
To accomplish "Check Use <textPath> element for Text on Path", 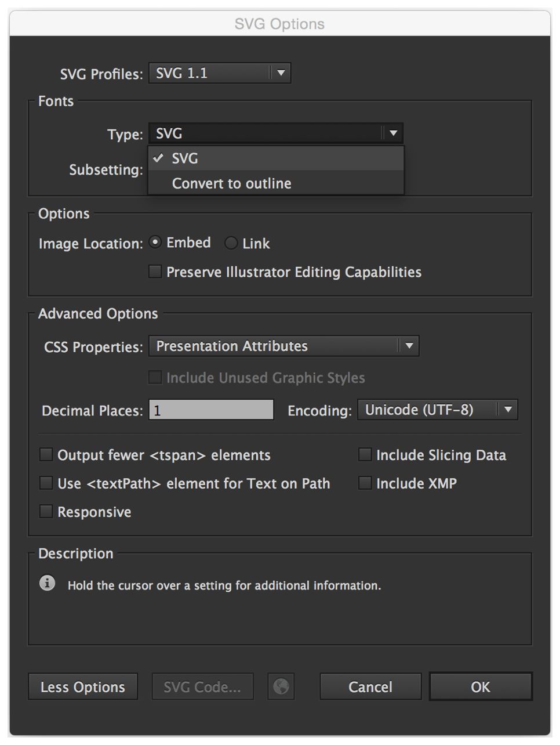I will 46,483.
